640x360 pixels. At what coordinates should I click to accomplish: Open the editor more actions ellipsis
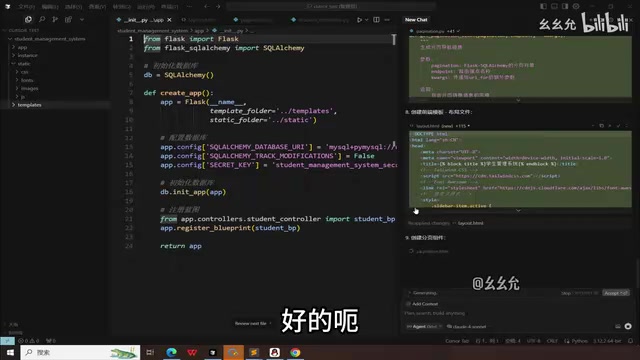387,20
